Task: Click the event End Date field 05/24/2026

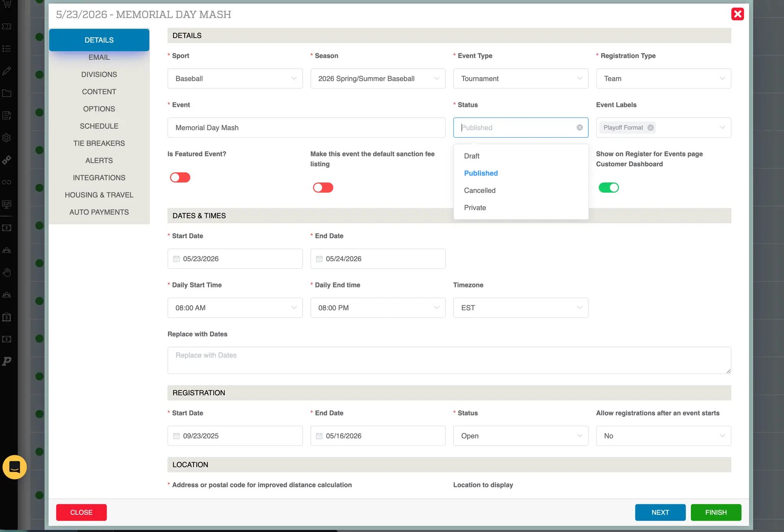Action: point(378,259)
